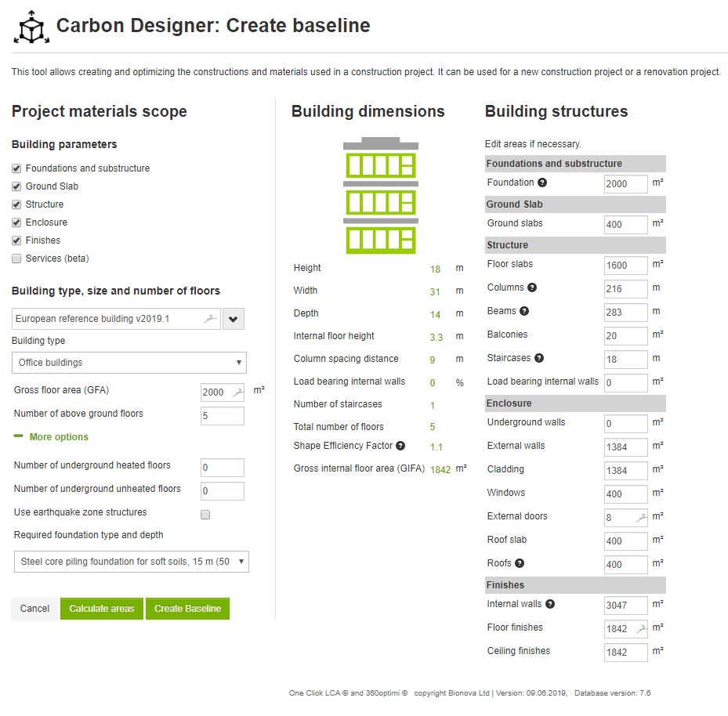Image resolution: width=728 pixels, height=716 pixels.
Task: Uncheck the Ground Slab checkbox
Action: 16,186
